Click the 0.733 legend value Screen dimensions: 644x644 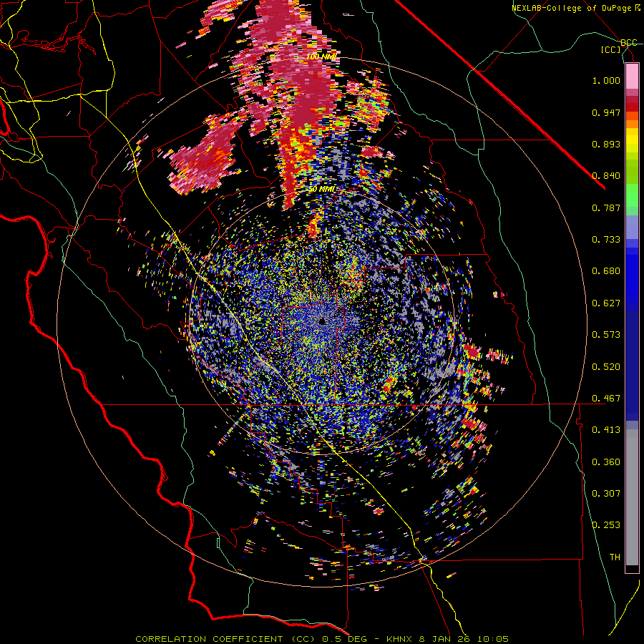(606, 240)
